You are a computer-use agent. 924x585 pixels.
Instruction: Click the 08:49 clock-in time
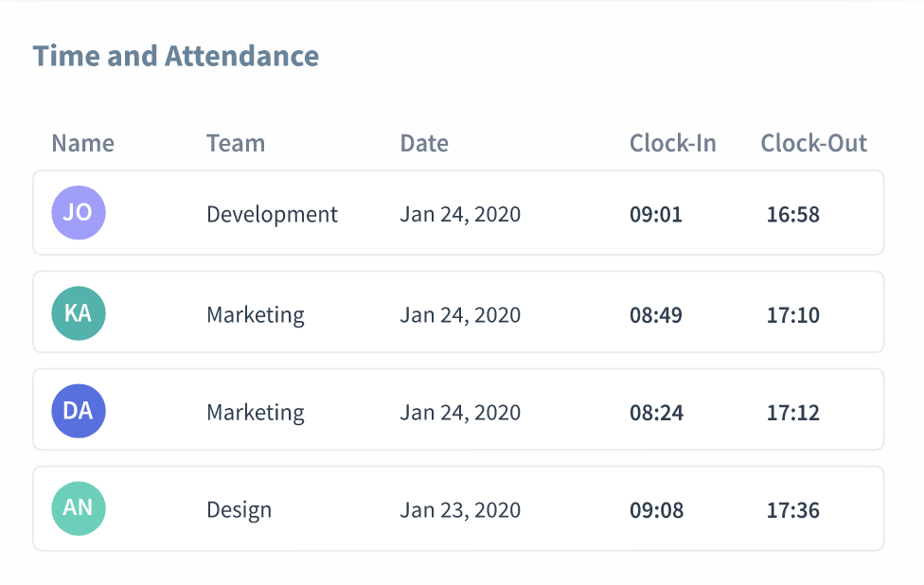656,314
